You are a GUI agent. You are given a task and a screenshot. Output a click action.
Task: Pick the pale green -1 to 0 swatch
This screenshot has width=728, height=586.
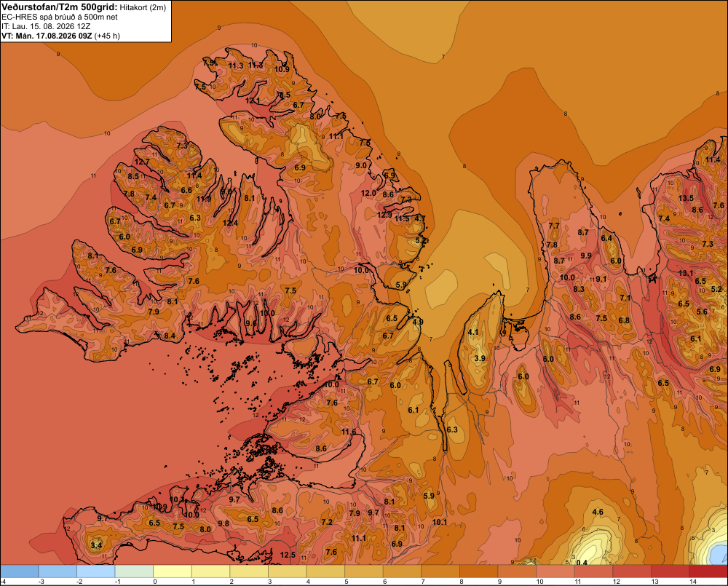click(134, 571)
